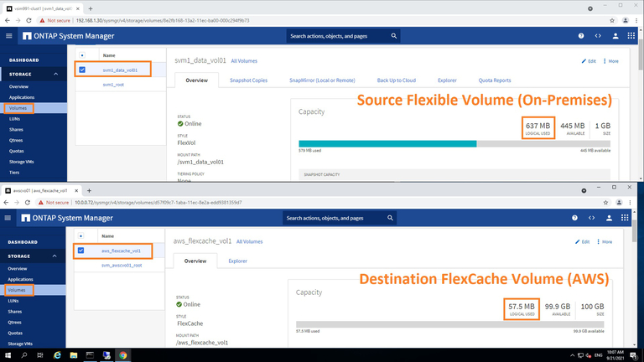Click help icon in top ONTAP header
Image resolution: width=644 pixels, height=362 pixels.
pos(581,36)
